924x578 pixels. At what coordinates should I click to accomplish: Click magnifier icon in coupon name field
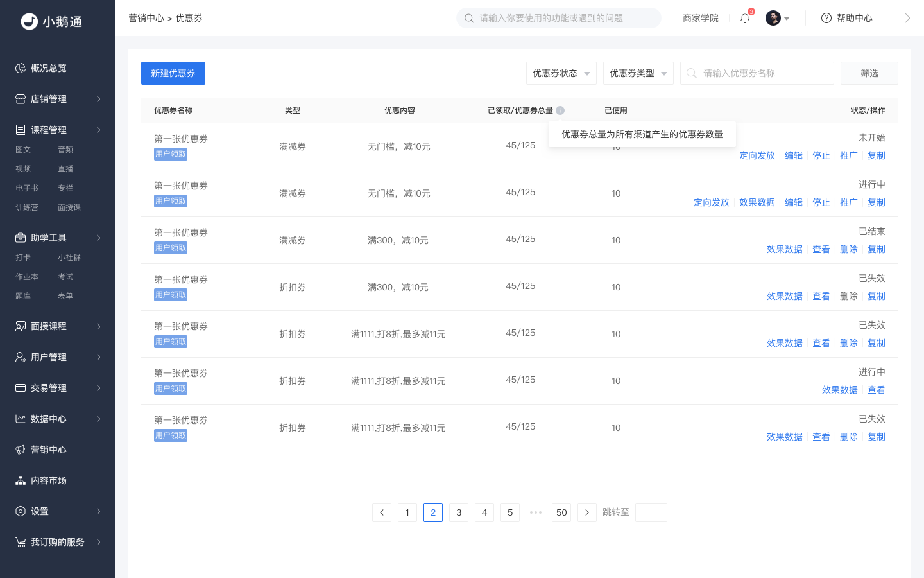692,73
